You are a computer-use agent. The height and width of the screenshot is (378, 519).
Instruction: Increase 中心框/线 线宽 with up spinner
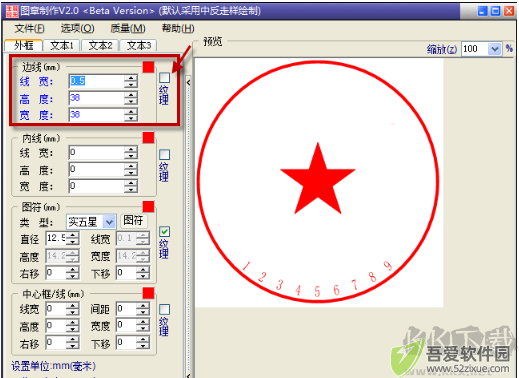pos(72,306)
